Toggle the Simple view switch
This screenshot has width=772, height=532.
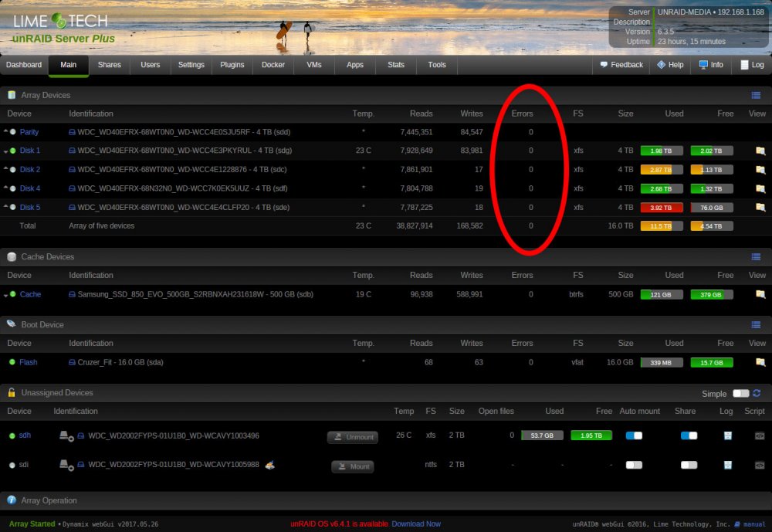tap(740, 393)
